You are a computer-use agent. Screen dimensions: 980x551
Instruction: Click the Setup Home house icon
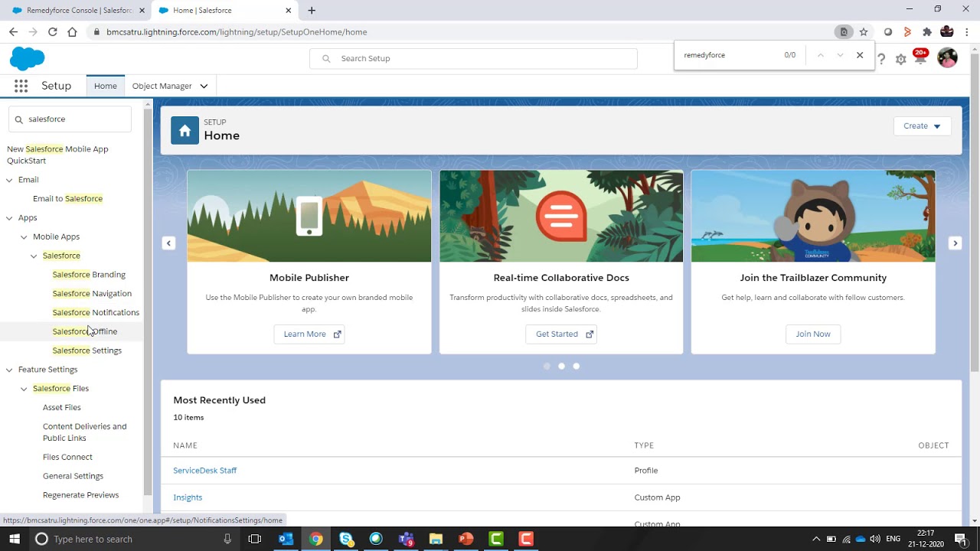coord(185,131)
